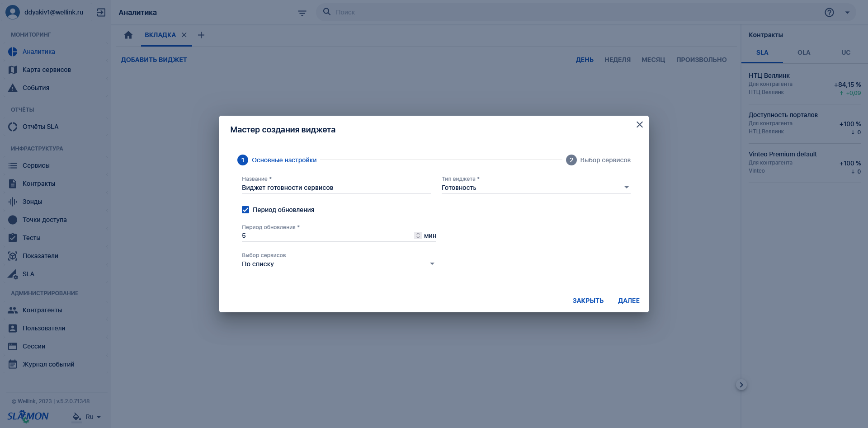The width and height of the screenshot is (868, 428).
Task: Expand the top-right account dropdown arrow
Action: tap(848, 13)
